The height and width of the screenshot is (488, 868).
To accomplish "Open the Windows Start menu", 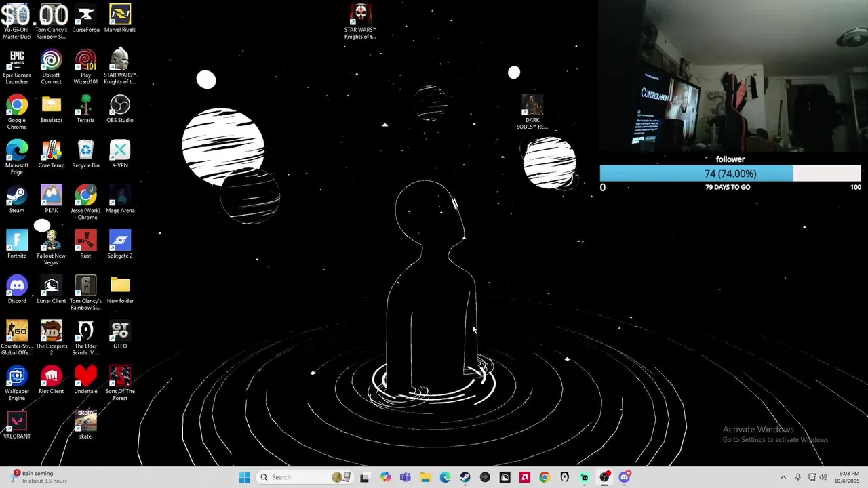I will [x=244, y=477].
